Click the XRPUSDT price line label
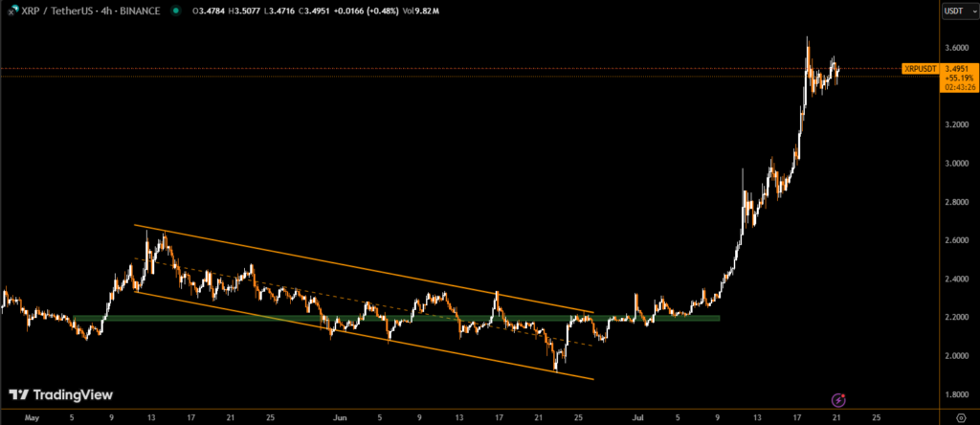 [x=920, y=69]
